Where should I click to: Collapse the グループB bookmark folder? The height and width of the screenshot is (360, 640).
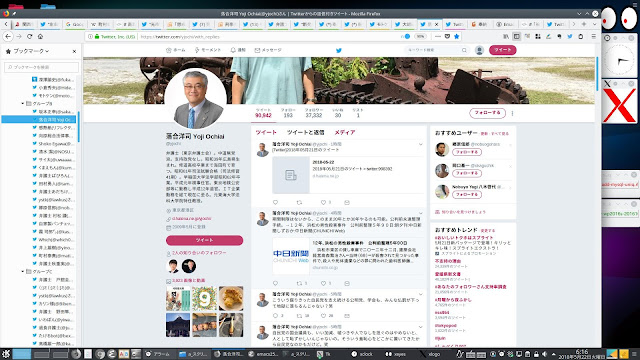23,103
